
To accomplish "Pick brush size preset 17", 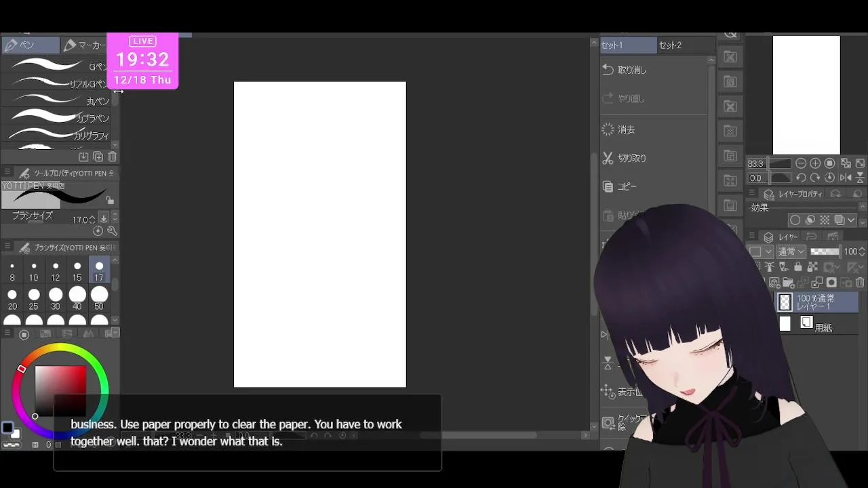I will tap(99, 271).
